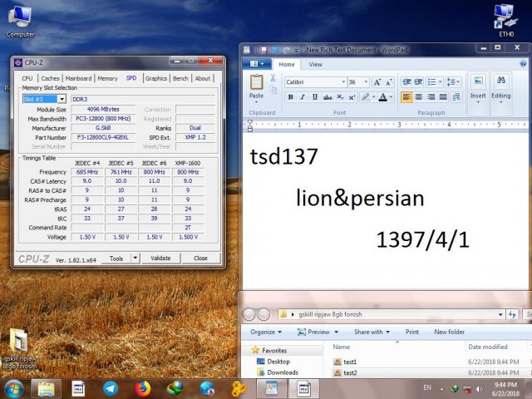Open the Paragraph settings dialog icon
Screen dimensions: 532x399
point(456,97)
